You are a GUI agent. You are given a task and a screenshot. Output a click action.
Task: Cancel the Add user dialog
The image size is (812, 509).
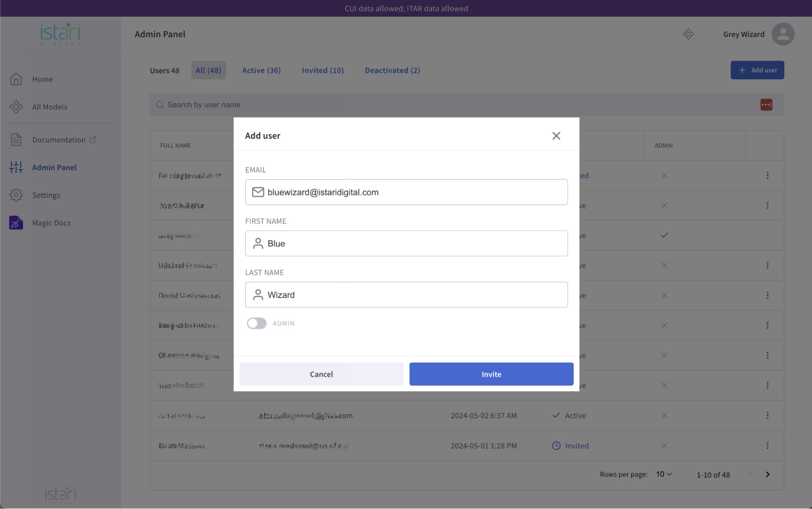pyautogui.click(x=321, y=374)
